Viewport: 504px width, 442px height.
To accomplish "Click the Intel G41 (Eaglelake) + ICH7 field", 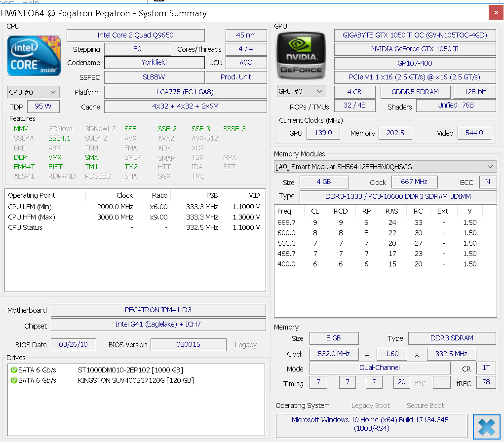I will (158, 325).
